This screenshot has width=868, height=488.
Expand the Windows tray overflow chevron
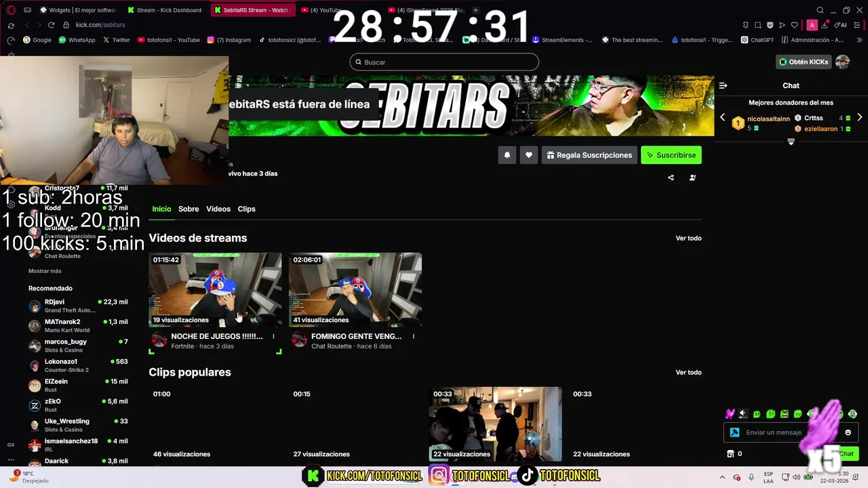(x=722, y=477)
